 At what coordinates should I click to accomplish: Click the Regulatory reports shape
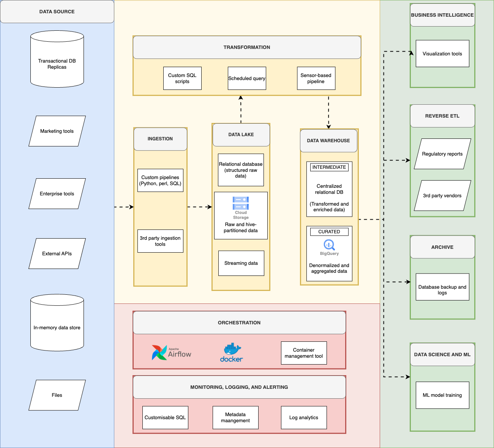tap(442, 154)
